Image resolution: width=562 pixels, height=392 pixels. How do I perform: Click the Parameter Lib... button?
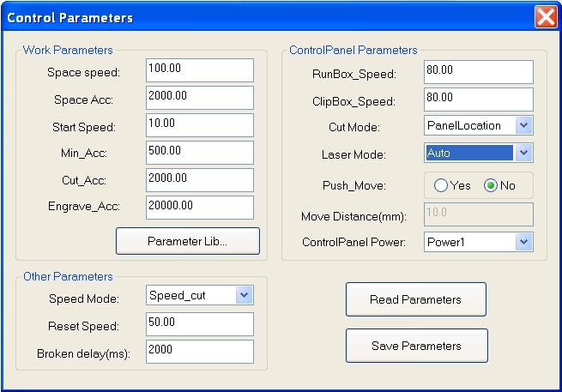tap(187, 241)
